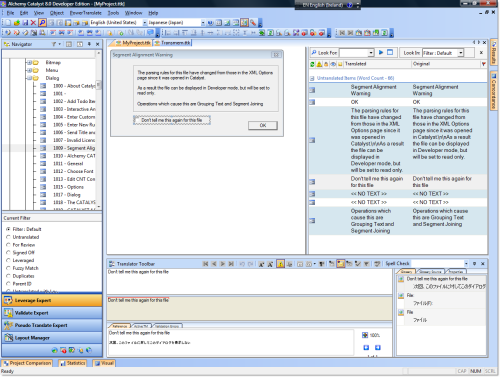The image size is (500, 377).
Task: Click the red filter funnel in results
Action: pyautogui.click(x=483, y=64)
